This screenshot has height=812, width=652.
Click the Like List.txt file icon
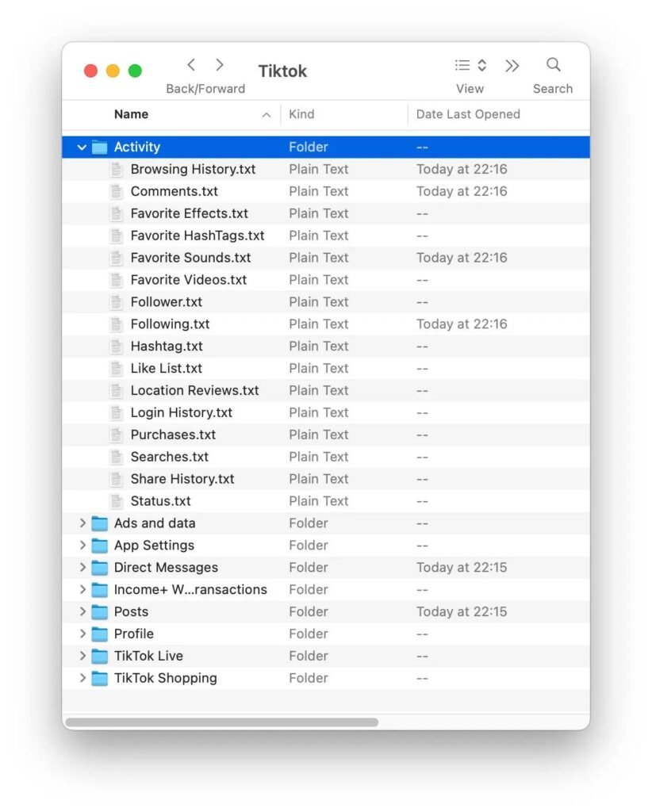click(x=117, y=368)
